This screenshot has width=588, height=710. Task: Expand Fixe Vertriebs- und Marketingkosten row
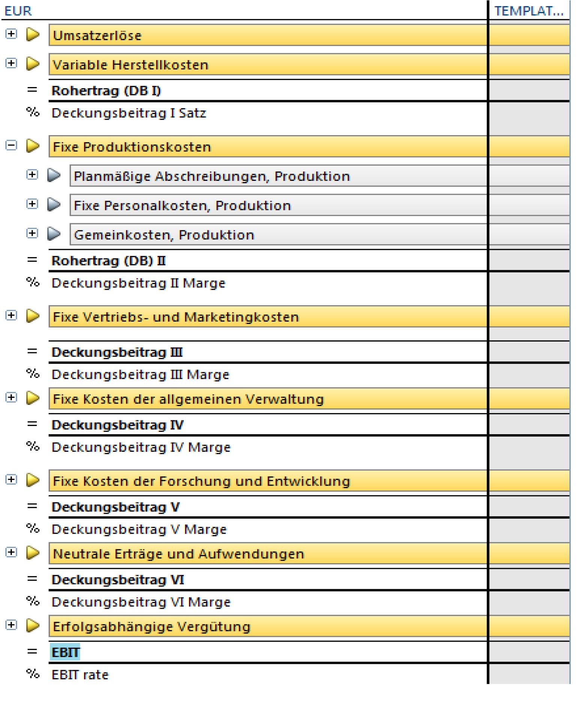click(x=11, y=316)
